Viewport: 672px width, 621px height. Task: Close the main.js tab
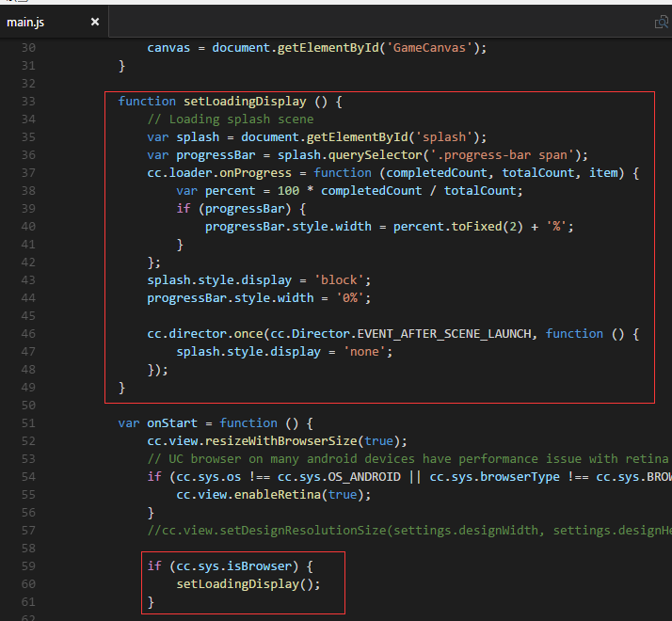click(x=94, y=22)
